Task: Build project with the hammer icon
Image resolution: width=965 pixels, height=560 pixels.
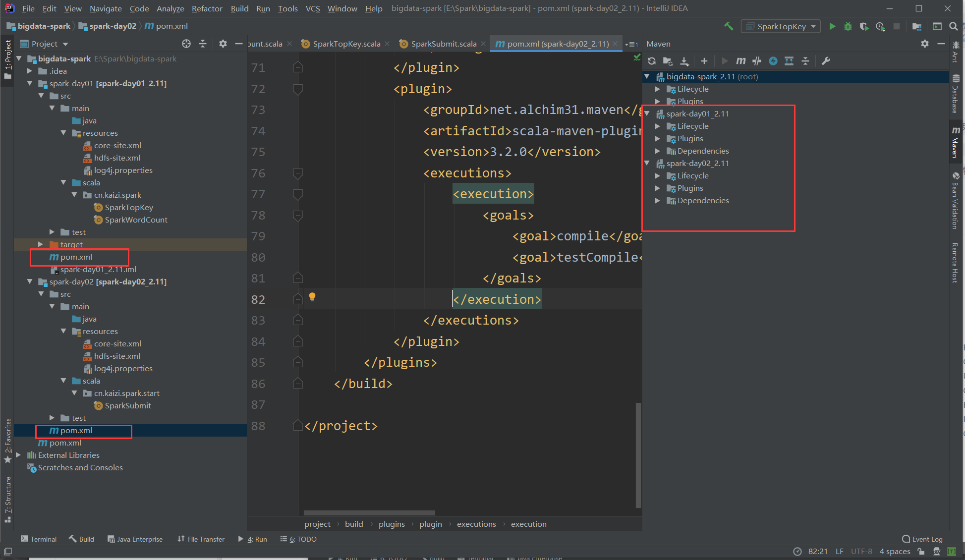Action: tap(729, 26)
